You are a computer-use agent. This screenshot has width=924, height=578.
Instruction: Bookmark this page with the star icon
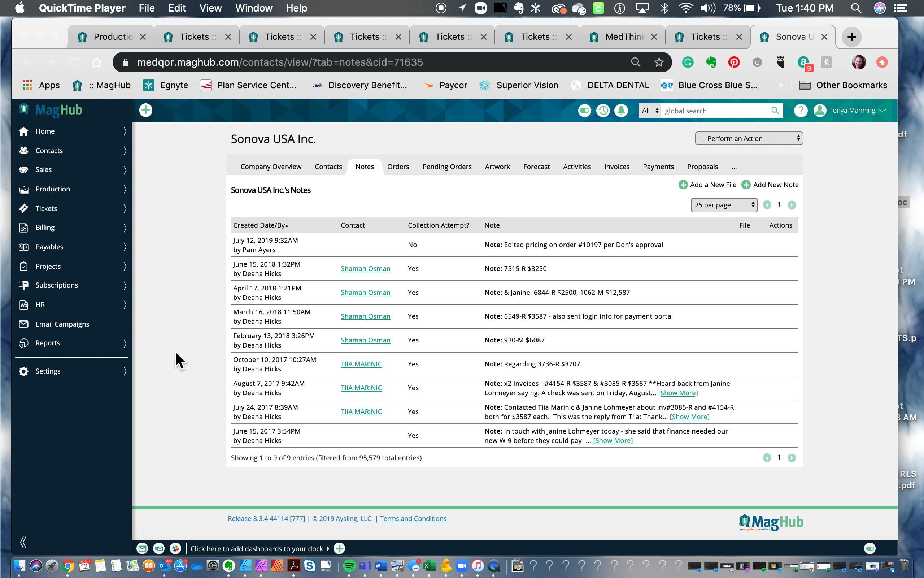(x=659, y=62)
